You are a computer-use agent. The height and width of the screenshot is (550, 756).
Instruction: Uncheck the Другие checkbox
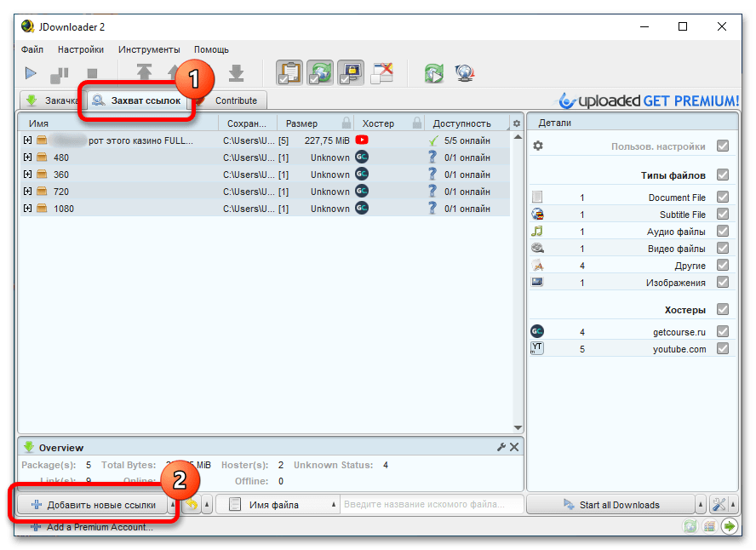pos(722,265)
